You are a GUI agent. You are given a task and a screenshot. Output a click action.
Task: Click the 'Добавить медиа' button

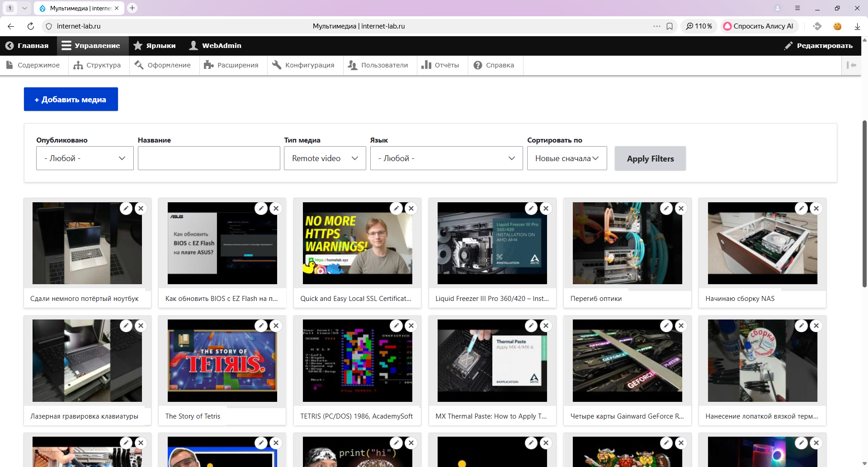[71, 100]
